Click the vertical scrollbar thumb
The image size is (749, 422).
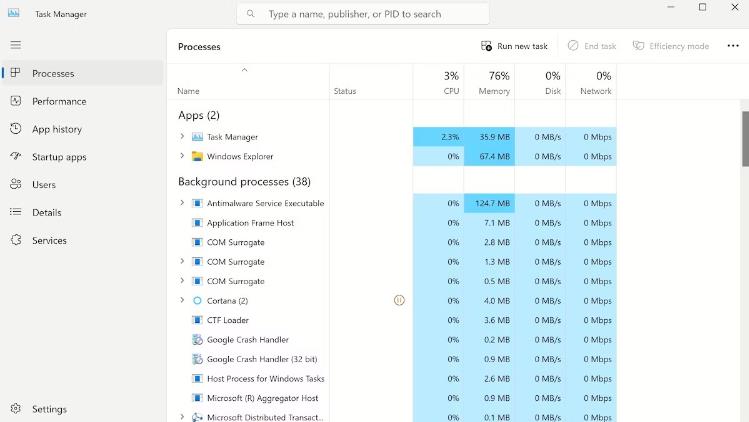click(745, 139)
